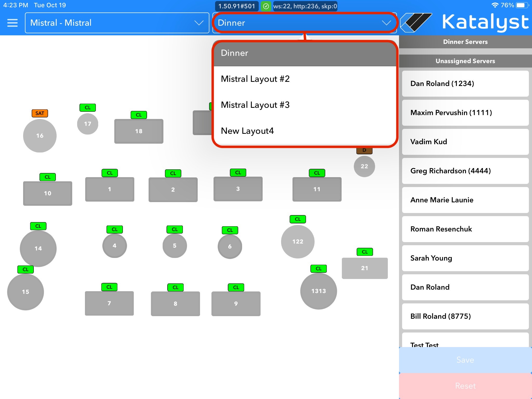Viewport: 532px width, 399px height.
Task: Tap CL badge above table 10
Action: [x=48, y=177]
